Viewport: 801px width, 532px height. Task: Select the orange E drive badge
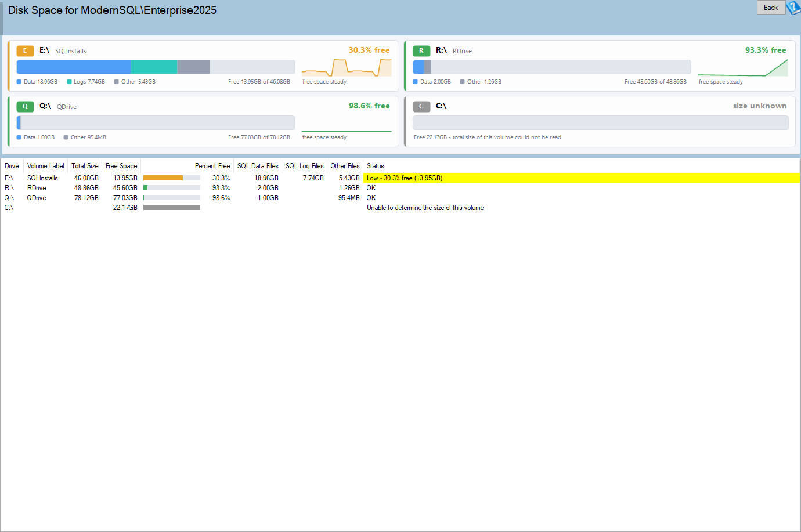click(25, 50)
